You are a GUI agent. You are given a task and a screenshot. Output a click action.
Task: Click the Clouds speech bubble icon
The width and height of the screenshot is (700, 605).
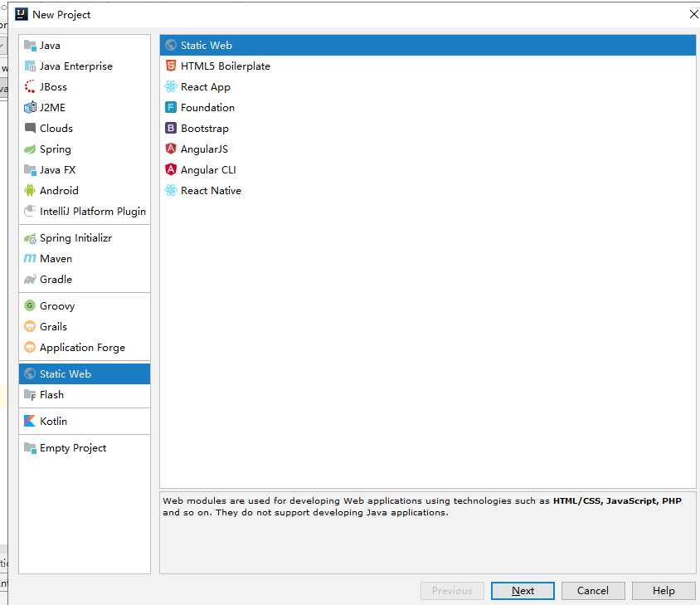(30, 129)
